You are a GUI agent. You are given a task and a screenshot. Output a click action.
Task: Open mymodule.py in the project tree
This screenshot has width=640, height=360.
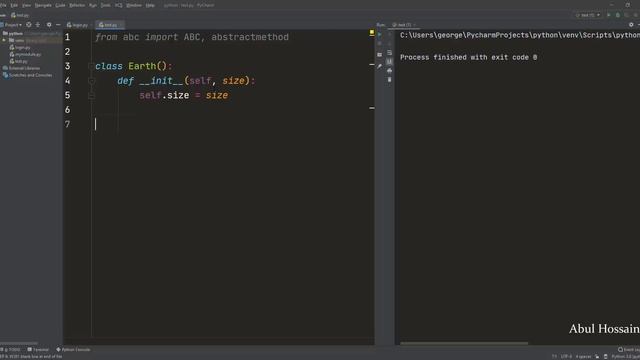[x=25, y=54]
